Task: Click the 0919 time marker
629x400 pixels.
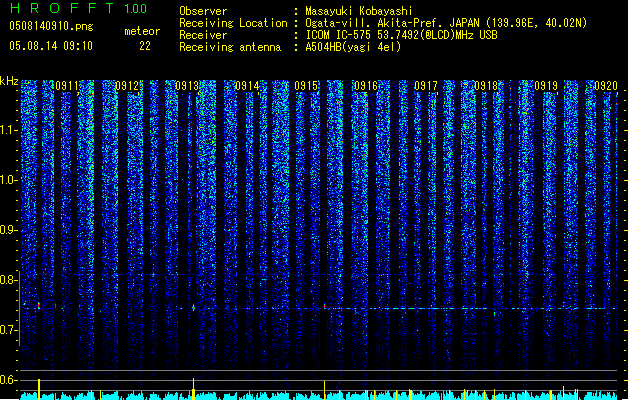Action: tap(546, 86)
